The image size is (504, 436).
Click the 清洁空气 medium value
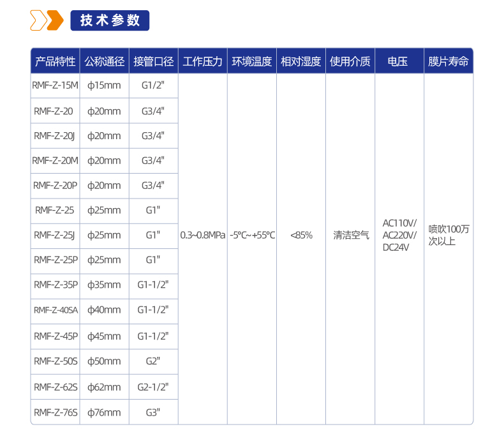tap(351, 236)
